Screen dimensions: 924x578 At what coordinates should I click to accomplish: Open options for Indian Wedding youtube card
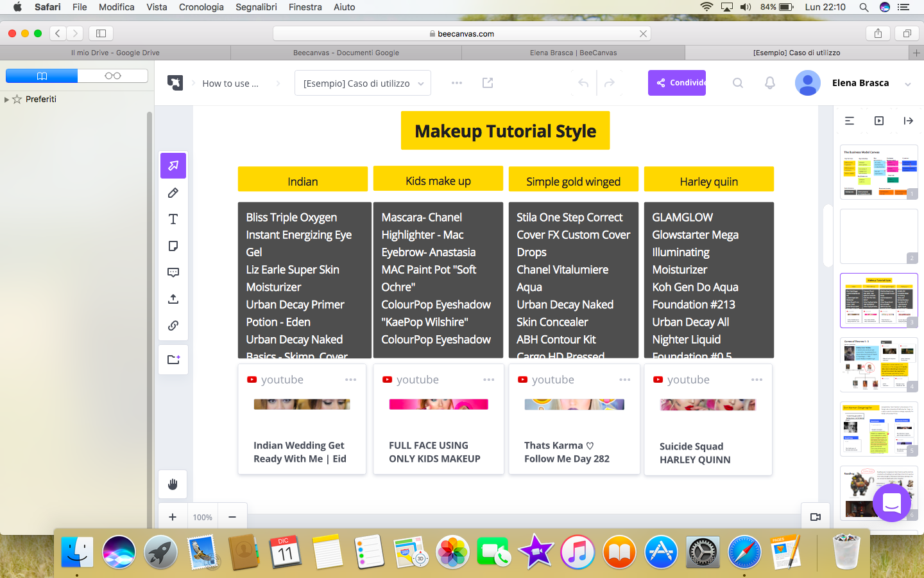pos(350,380)
